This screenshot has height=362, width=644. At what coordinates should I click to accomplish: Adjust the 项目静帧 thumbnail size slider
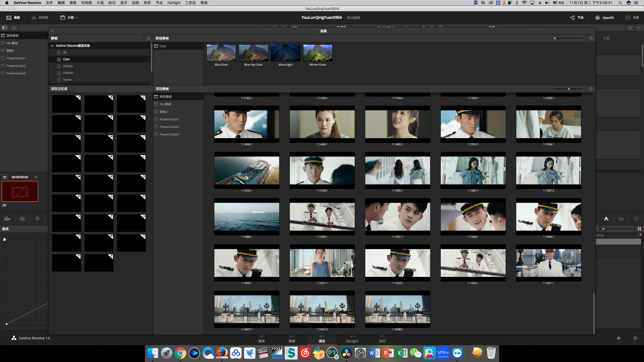click(569, 89)
